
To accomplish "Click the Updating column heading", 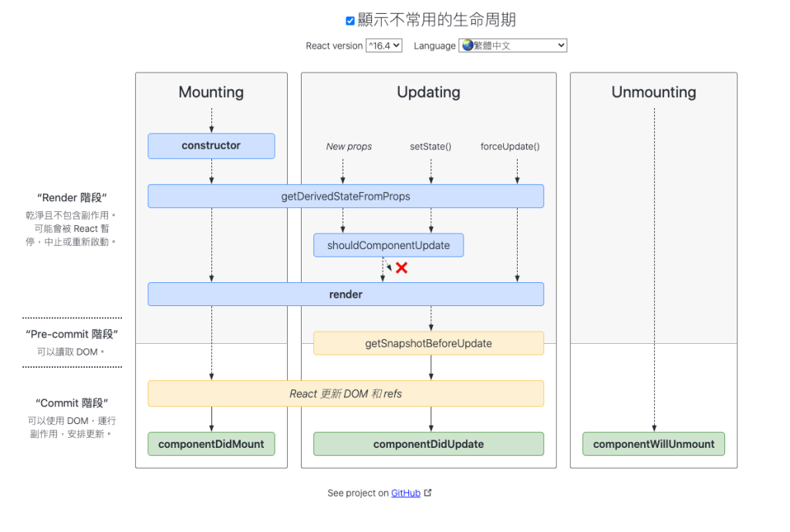I will 428,93.
